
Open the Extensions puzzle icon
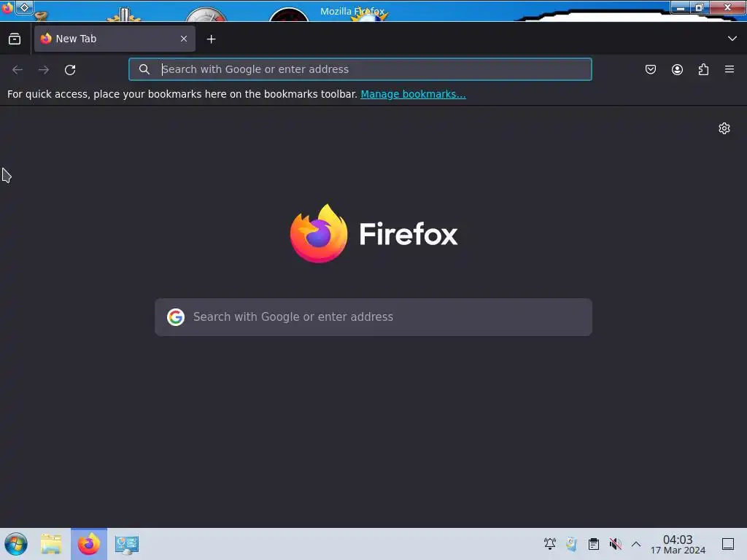pyautogui.click(x=703, y=69)
